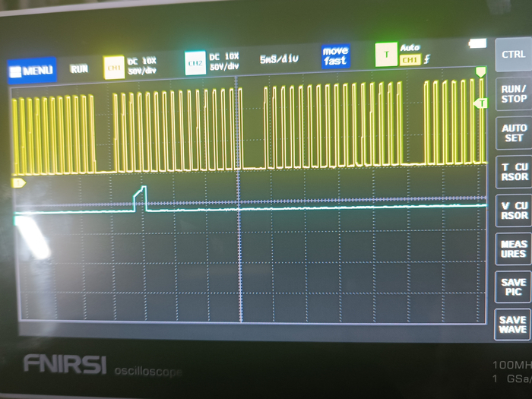Select the yellow CH1 channel box
The width and height of the screenshot is (532, 399).
[x=114, y=68]
